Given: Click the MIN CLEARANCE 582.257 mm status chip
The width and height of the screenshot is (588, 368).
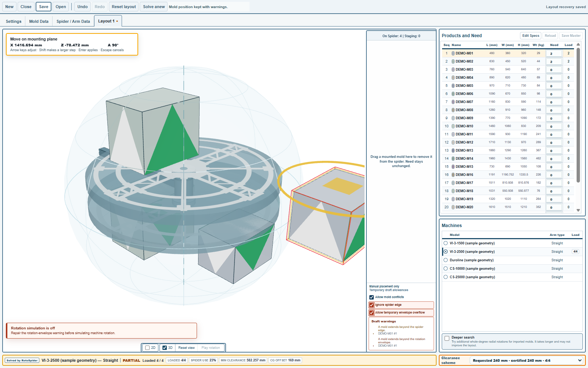Looking at the screenshot, I should coord(243,360).
